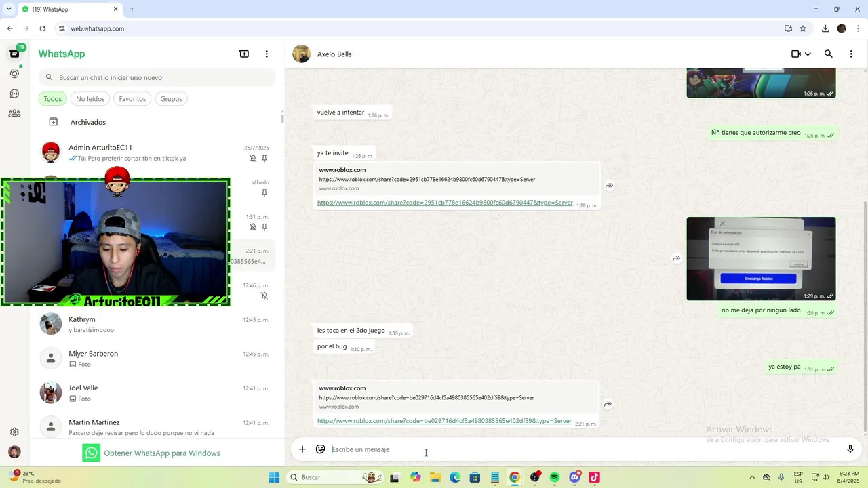868x488 pixels.
Task: Open the second www.roblox.com preview card
Action: click(x=456, y=397)
